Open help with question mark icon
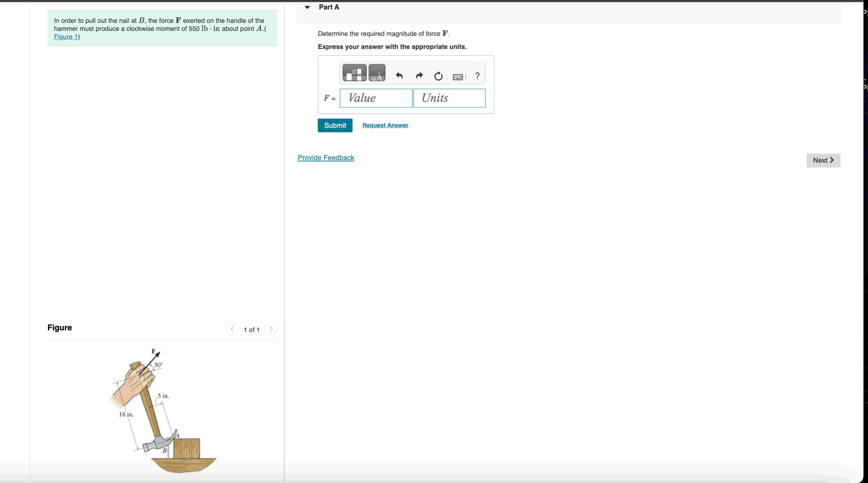Image resolution: width=868 pixels, height=483 pixels. pos(477,76)
